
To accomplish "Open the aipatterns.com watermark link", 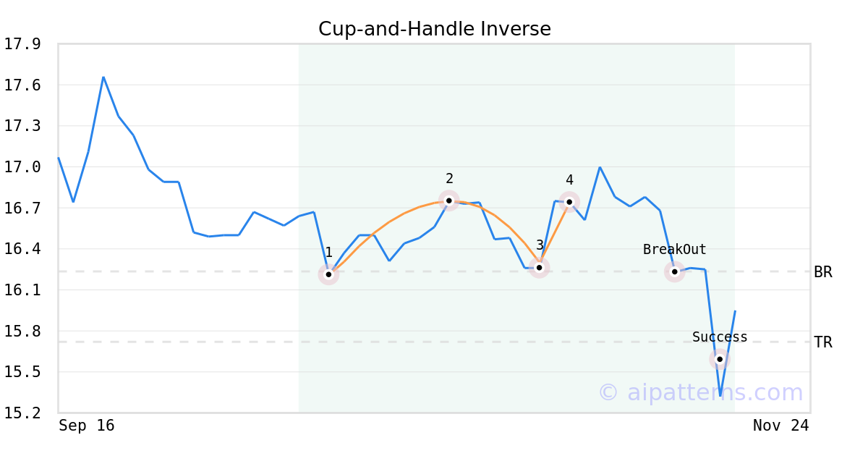I will point(700,392).
